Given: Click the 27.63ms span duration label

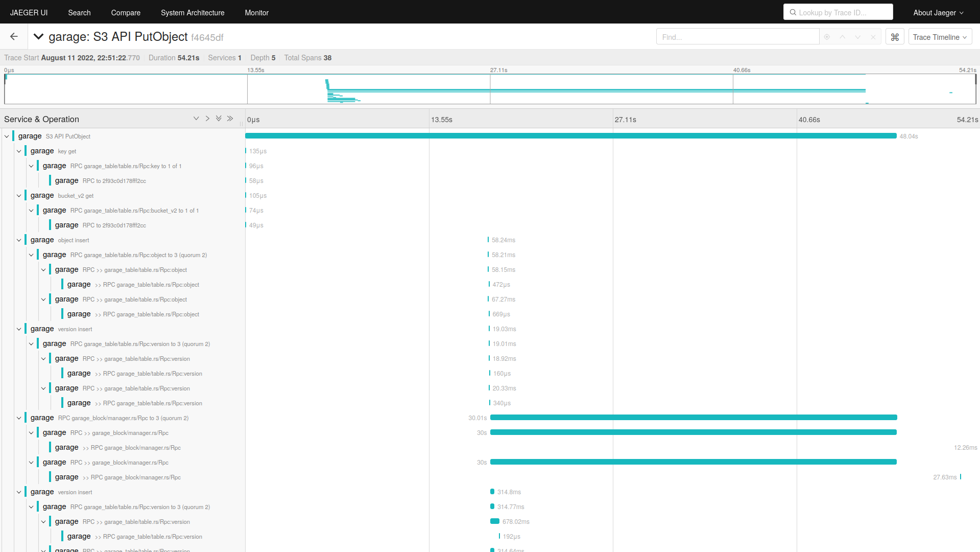Looking at the screenshot, I should 945,477.
